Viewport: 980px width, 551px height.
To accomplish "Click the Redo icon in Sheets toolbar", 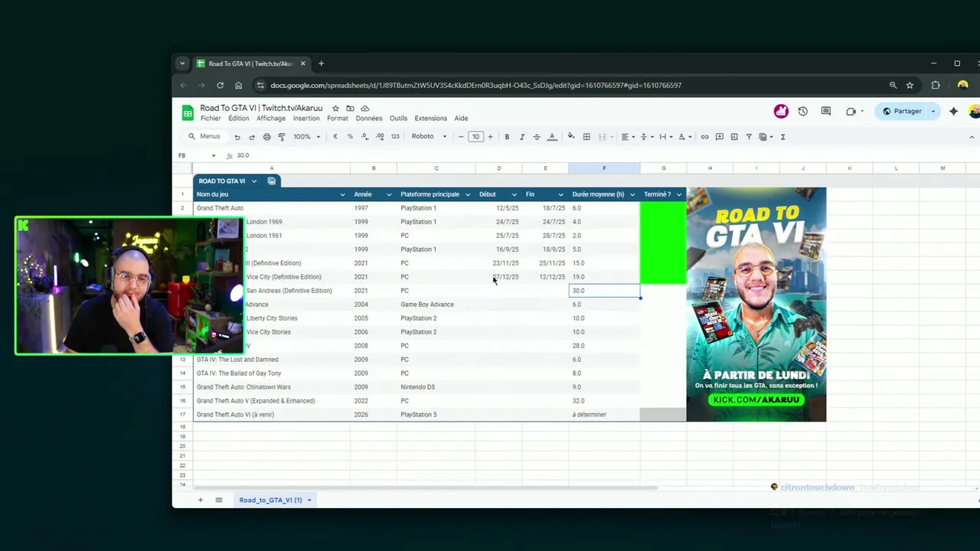I will [x=252, y=137].
